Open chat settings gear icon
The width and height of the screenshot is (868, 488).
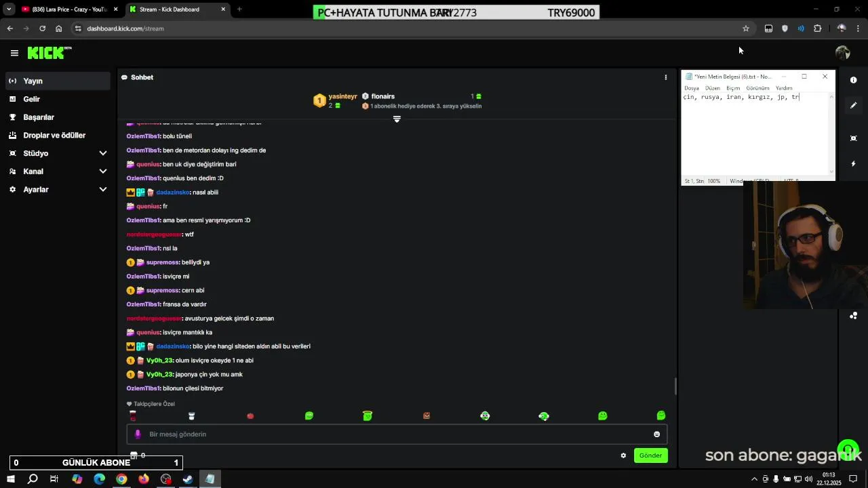tap(623, 455)
